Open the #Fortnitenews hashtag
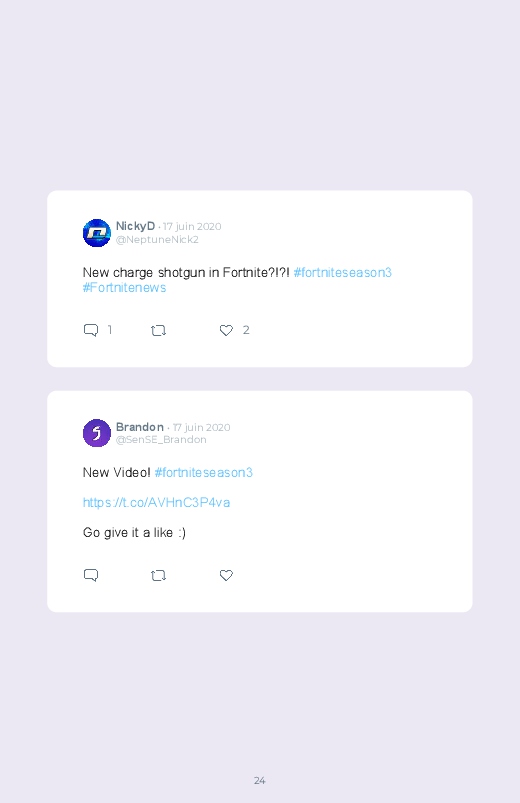 [x=124, y=288]
